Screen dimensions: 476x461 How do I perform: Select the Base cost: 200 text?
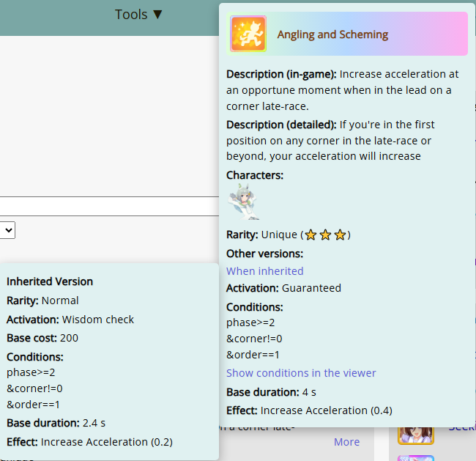tap(42, 338)
